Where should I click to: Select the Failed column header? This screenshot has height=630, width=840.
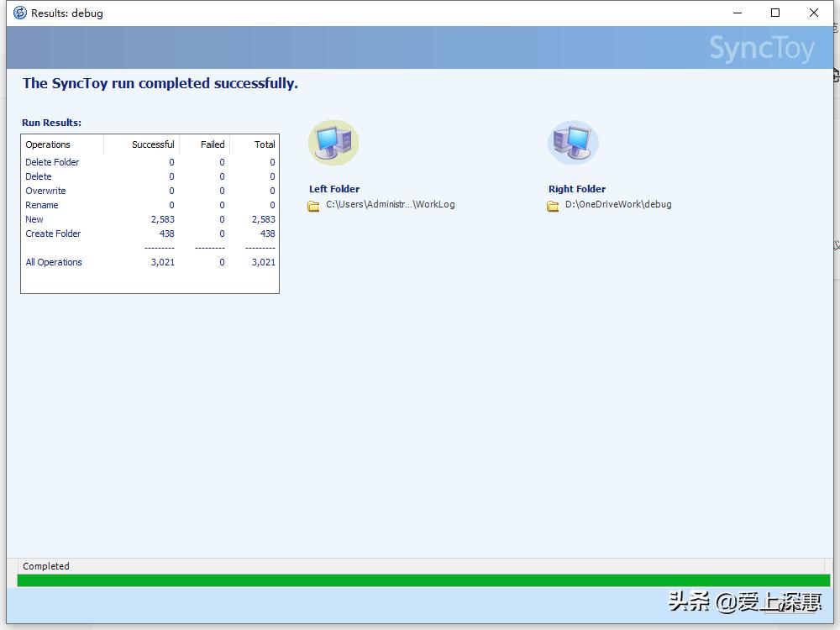(205, 144)
